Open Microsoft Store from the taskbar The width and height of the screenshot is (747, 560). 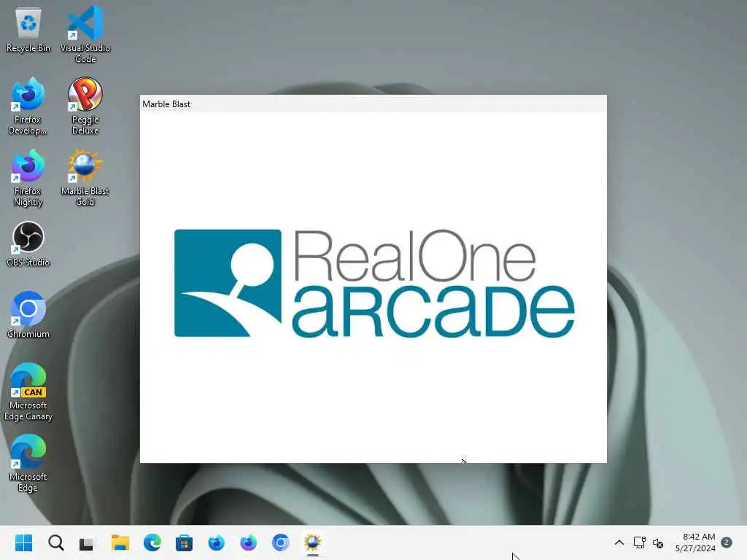tap(184, 542)
